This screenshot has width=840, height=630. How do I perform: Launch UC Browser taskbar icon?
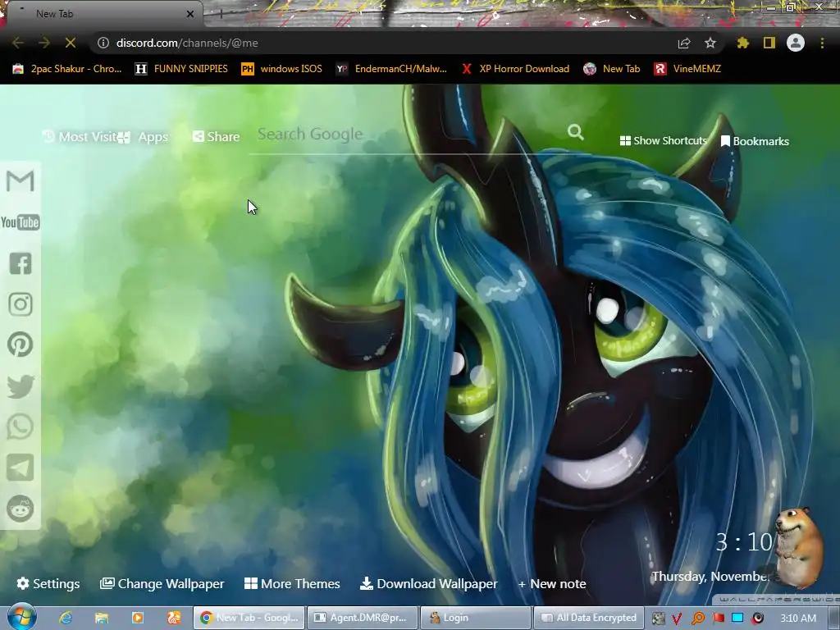[x=174, y=618]
